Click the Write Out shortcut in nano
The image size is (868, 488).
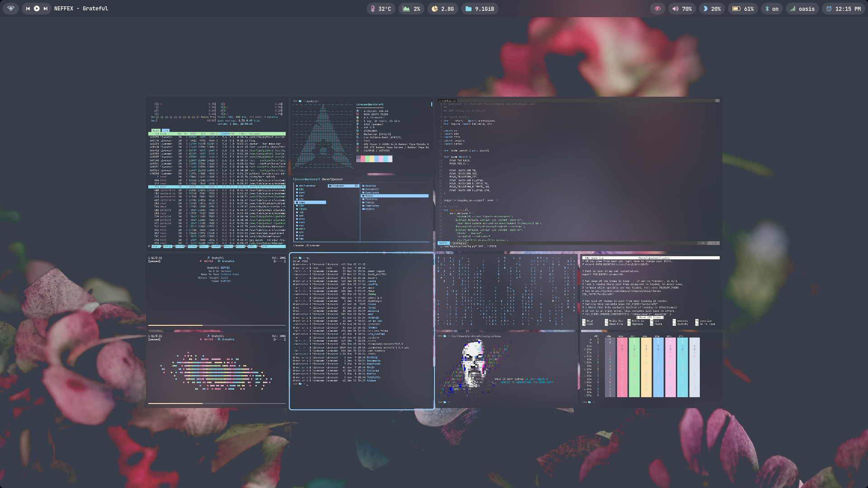click(615, 321)
